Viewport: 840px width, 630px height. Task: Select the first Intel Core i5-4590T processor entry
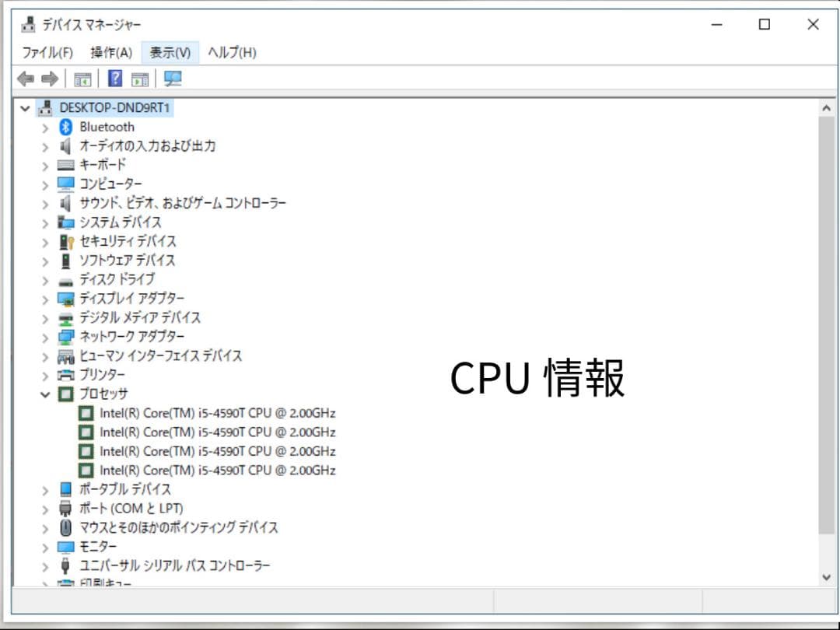(218, 413)
